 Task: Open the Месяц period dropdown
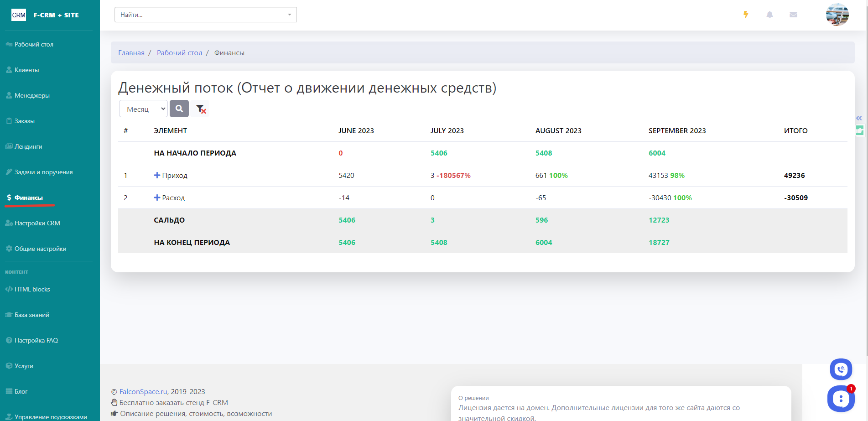144,109
